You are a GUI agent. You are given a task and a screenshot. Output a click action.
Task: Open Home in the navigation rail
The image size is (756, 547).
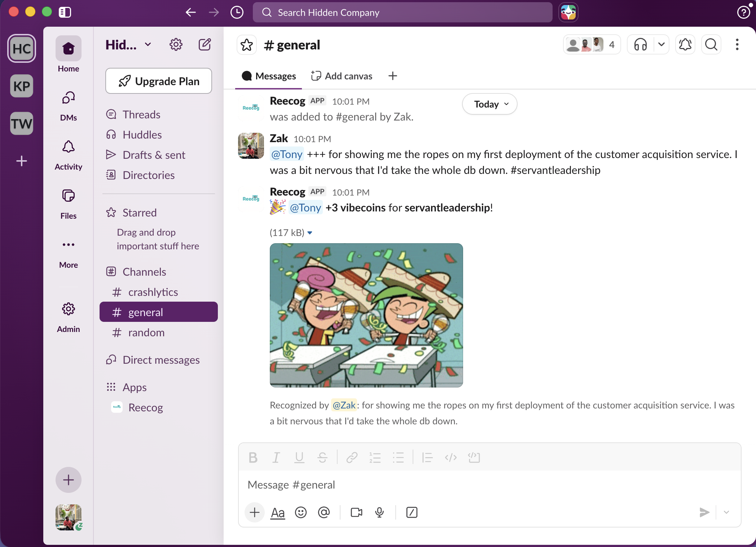[69, 54]
